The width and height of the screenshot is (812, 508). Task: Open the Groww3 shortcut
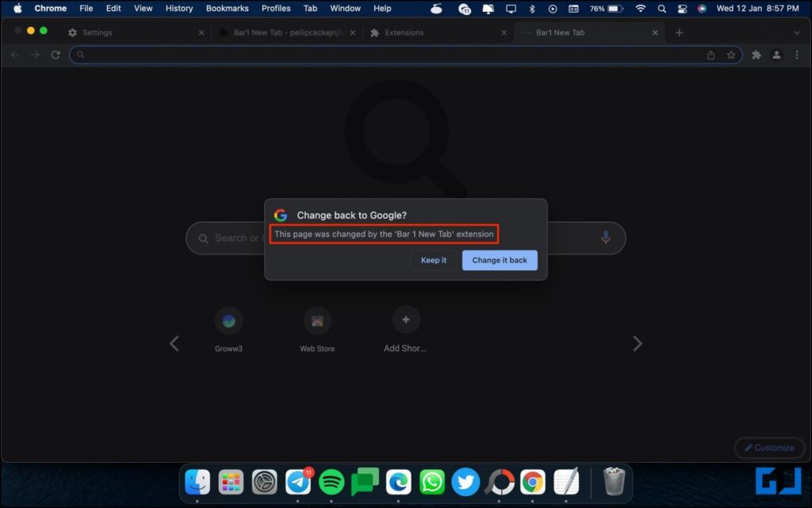point(228,330)
